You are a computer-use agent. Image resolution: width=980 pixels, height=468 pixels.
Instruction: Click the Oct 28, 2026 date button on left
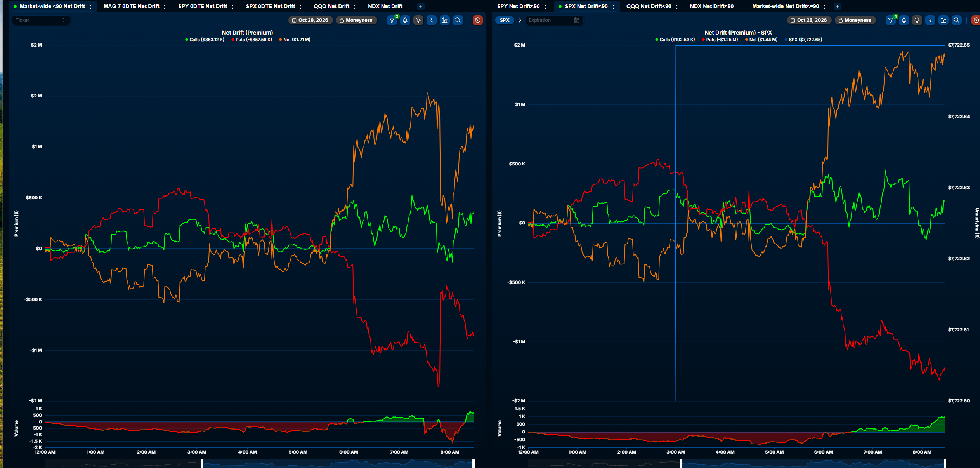click(310, 20)
